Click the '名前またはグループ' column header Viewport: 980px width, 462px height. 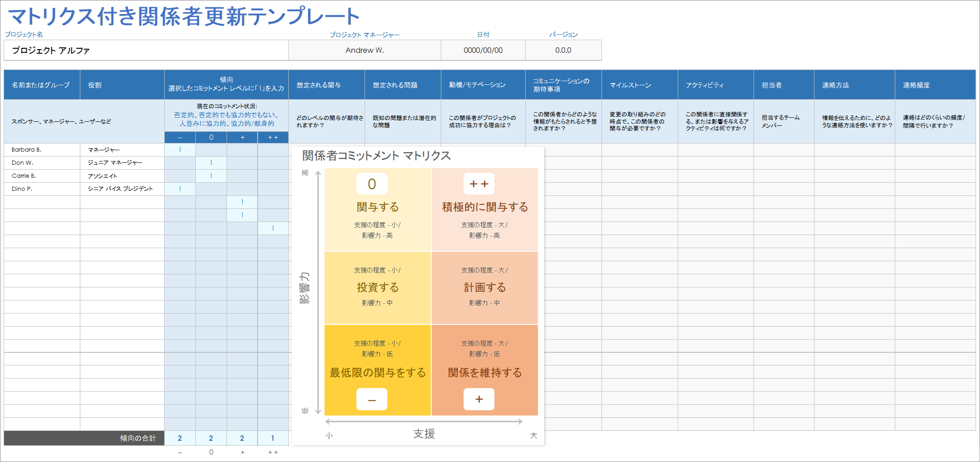click(x=42, y=85)
